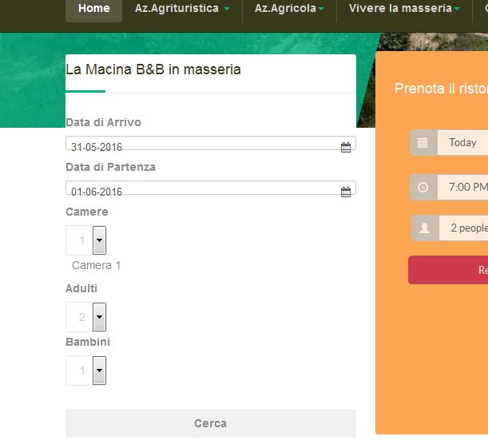This screenshot has height=448, width=488.
Task: Open the Adulti number dropdown
Action: (x=99, y=317)
